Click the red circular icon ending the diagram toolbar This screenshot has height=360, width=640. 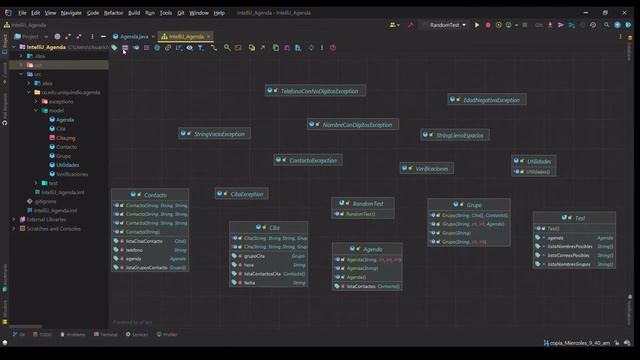click(x=333, y=48)
